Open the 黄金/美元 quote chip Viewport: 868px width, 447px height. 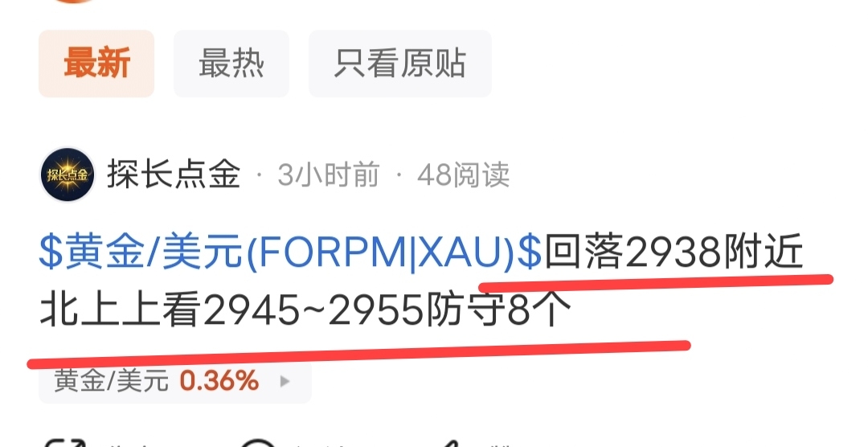[x=175, y=382]
